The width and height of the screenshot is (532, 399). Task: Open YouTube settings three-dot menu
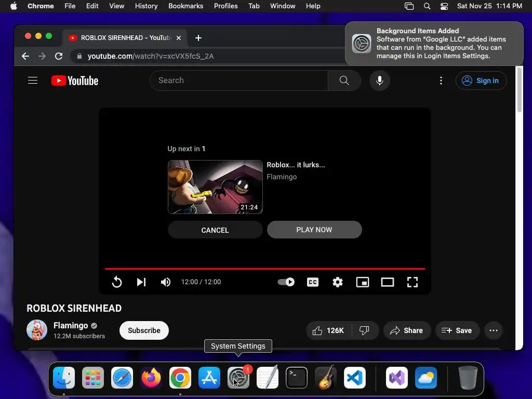coord(441,81)
